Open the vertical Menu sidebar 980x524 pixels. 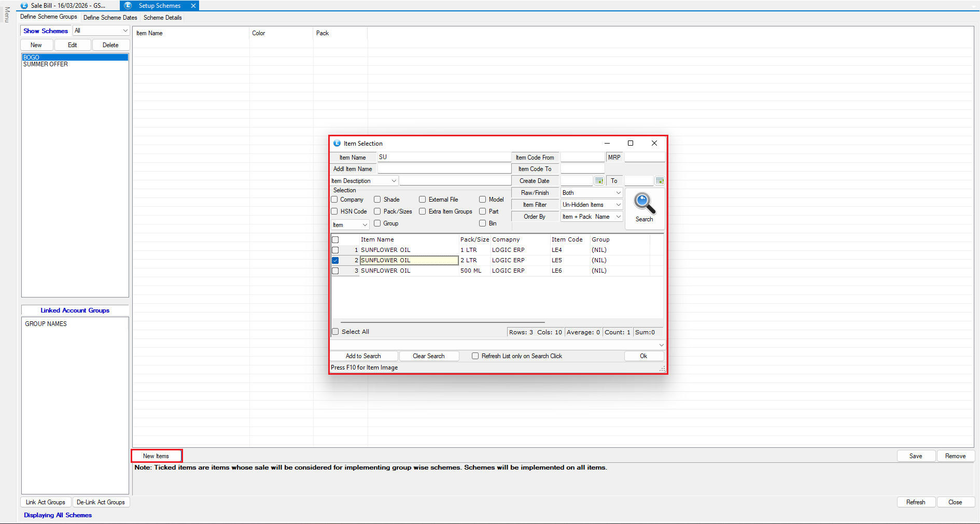[x=7, y=15]
